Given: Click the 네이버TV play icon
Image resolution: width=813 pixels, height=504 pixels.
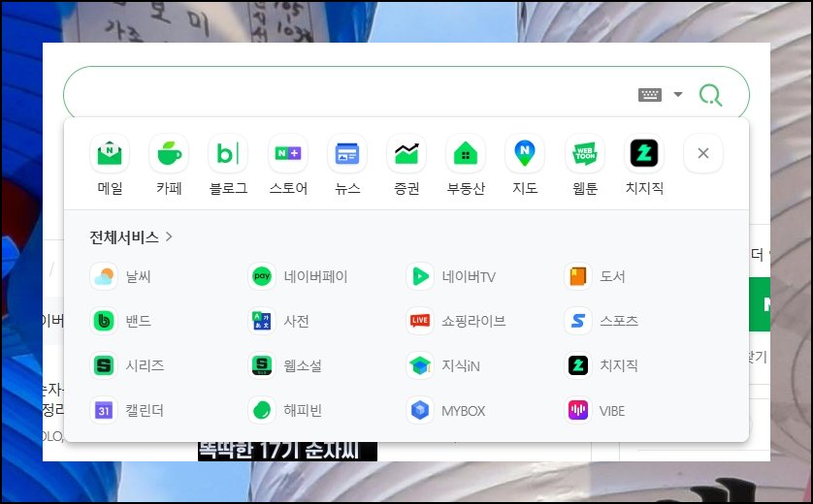Looking at the screenshot, I should 420,276.
